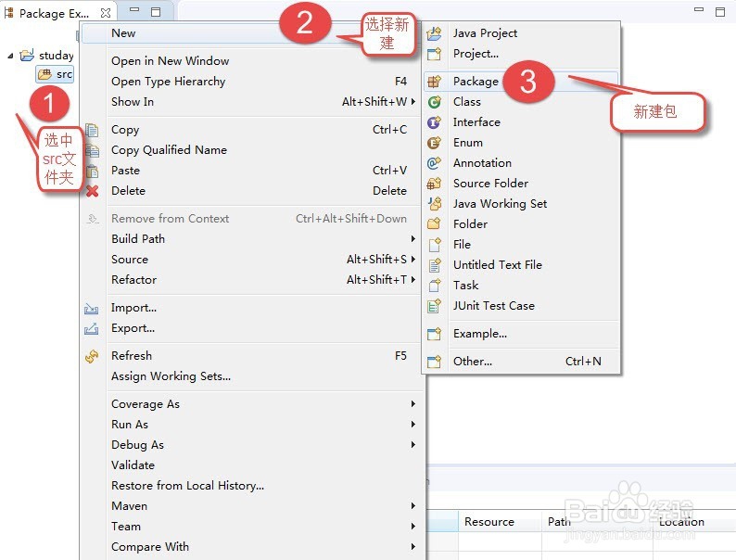
Task: Select the src folder label in the tree
Action: click(64, 74)
